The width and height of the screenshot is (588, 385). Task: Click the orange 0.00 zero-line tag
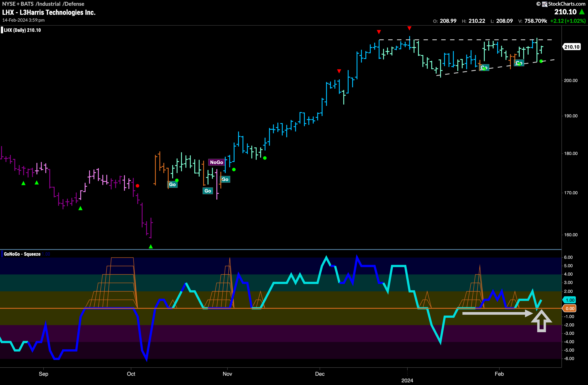point(569,309)
